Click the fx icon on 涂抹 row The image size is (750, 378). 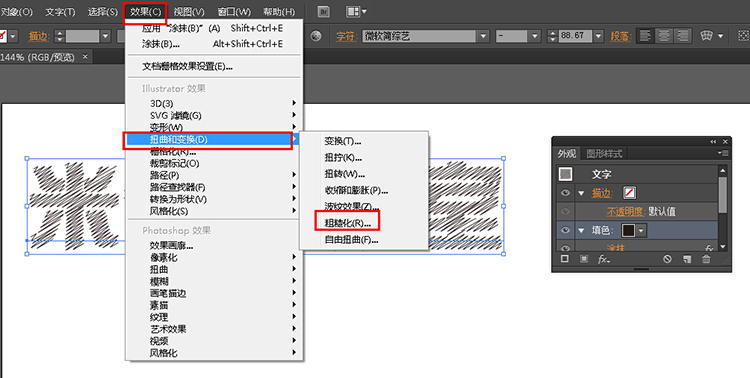(x=710, y=248)
